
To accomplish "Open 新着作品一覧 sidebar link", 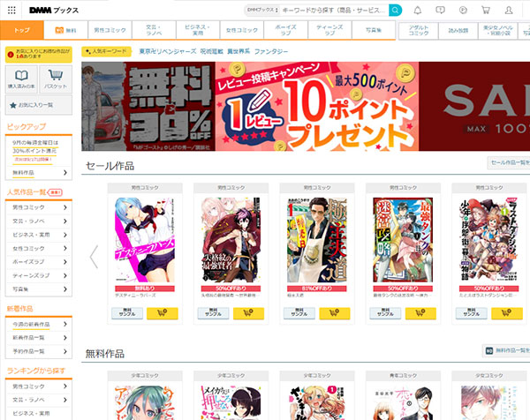I will 39,338.
